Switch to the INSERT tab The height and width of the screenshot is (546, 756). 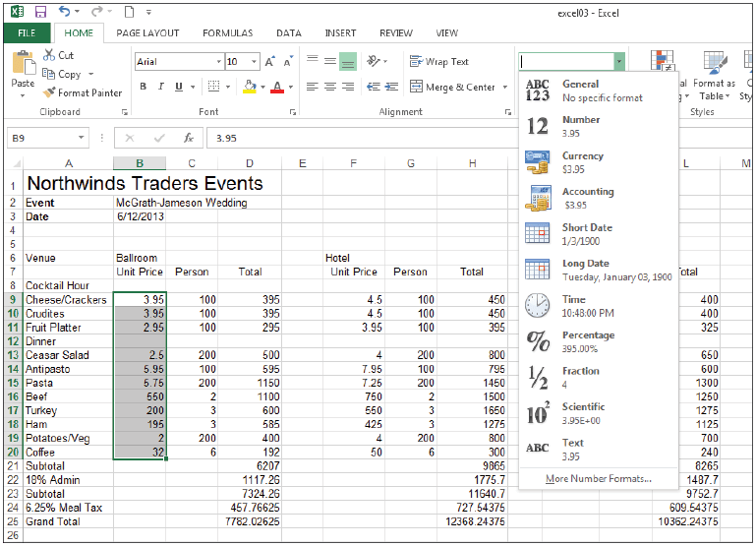pyautogui.click(x=340, y=33)
